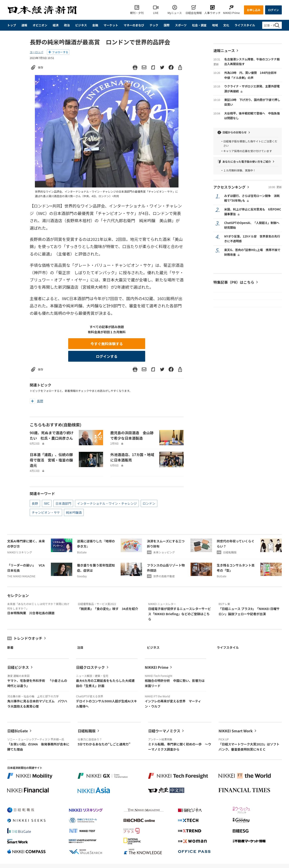The image size is (289, 868).
Task: Expand the 速報ニュース section
Action: tap(226, 50)
